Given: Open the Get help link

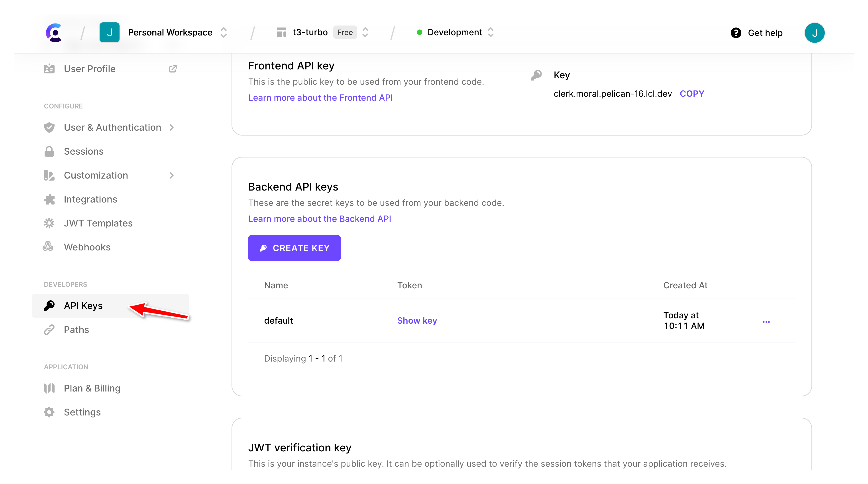Looking at the screenshot, I should pos(765,33).
